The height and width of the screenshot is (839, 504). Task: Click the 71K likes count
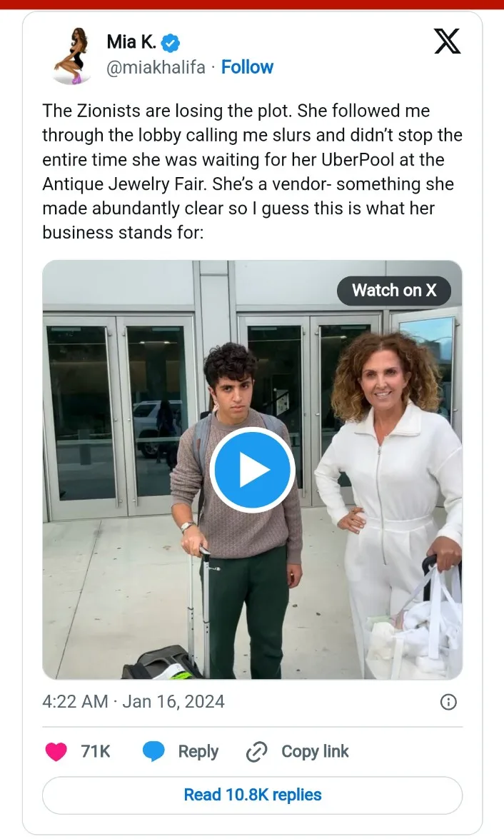click(96, 751)
